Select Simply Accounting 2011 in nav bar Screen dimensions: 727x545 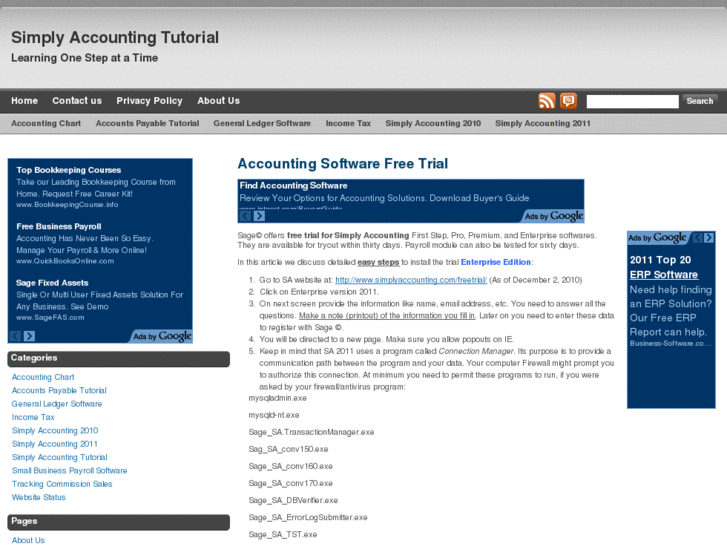pyautogui.click(x=543, y=123)
